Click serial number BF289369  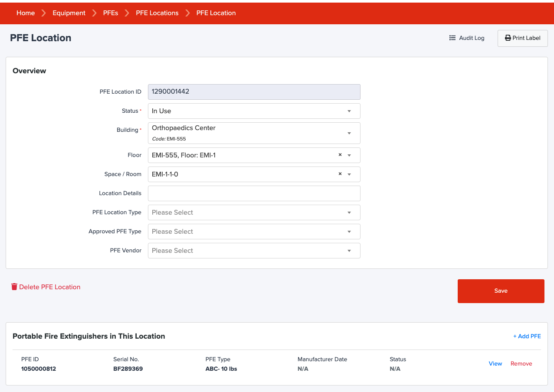point(128,369)
